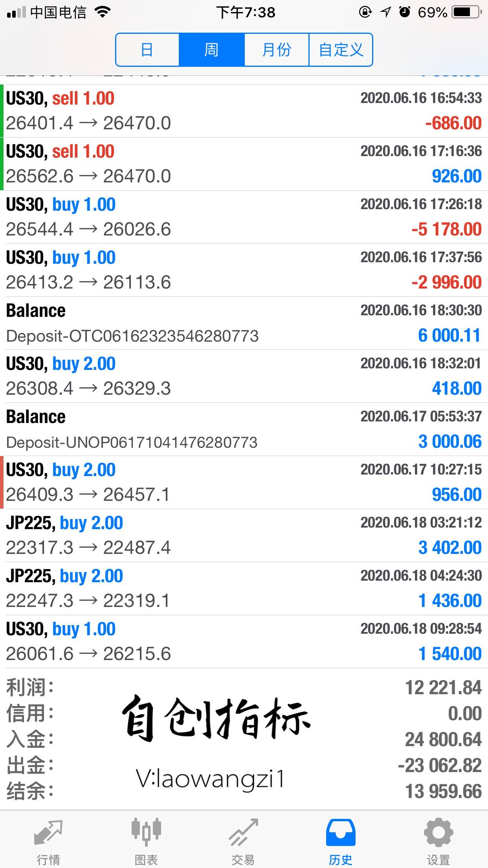Choose the 自定义 custom period
The width and height of the screenshot is (488, 868).
click(x=341, y=50)
